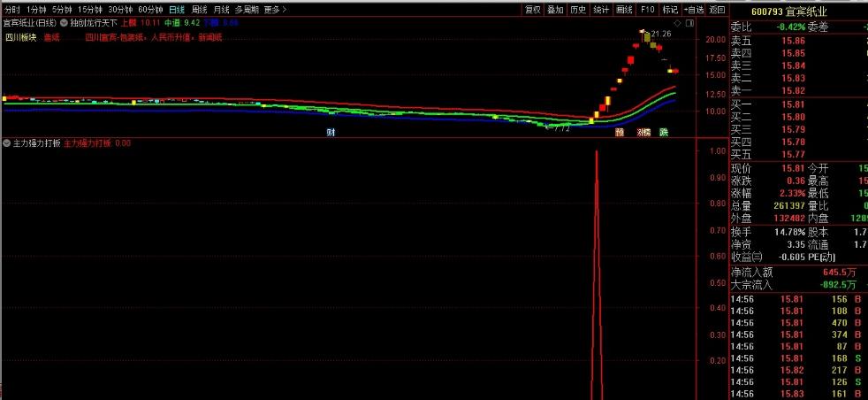Click the 跌 marker below the candles
The width and height of the screenshot is (868, 400).
click(664, 132)
